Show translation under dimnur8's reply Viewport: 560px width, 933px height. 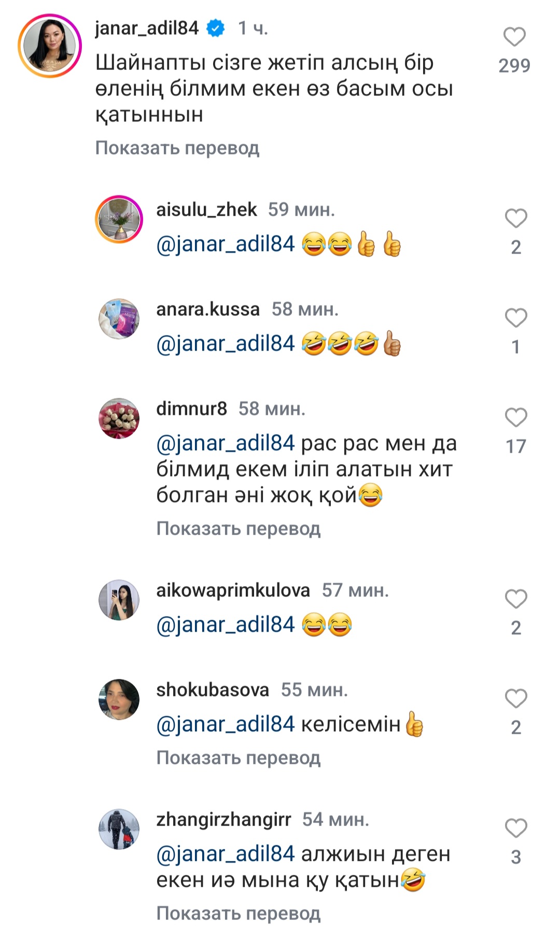[x=239, y=528]
